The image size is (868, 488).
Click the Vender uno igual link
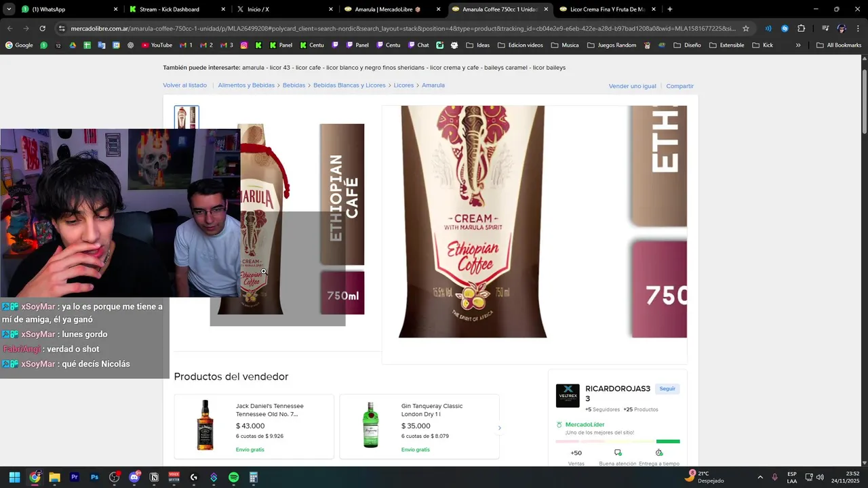point(633,86)
